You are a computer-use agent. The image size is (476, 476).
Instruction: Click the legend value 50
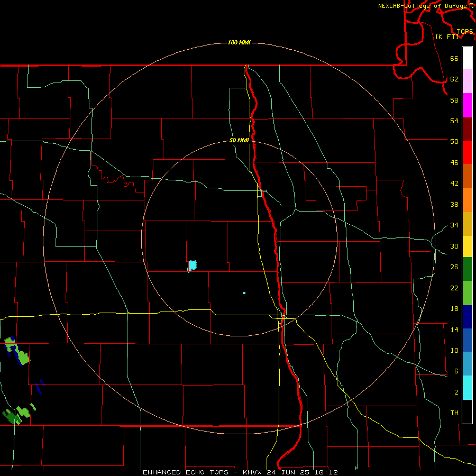[454, 141]
